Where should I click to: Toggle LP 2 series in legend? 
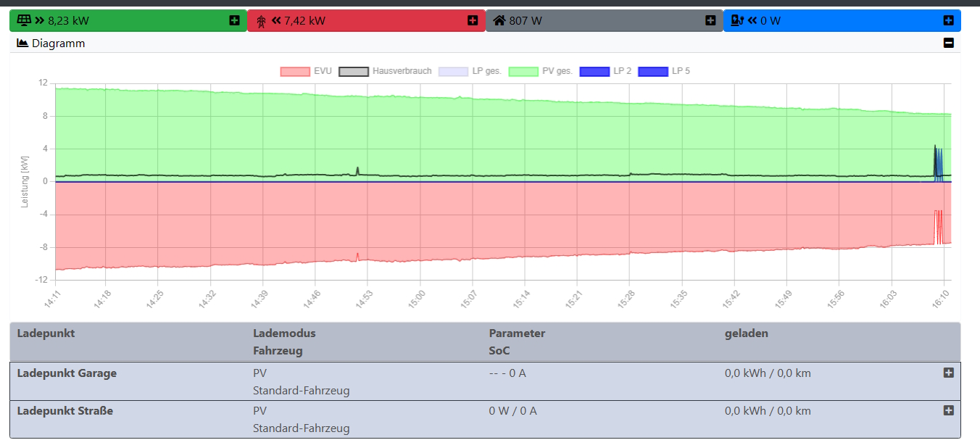coord(605,71)
